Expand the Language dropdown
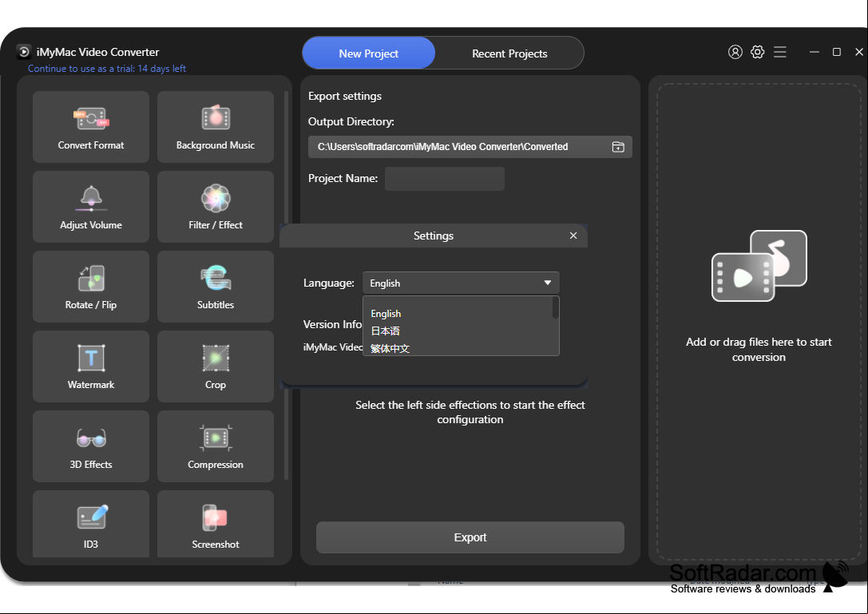Image resolution: width=868 pixels, height=614 pixels. click(x=461, y=283)
